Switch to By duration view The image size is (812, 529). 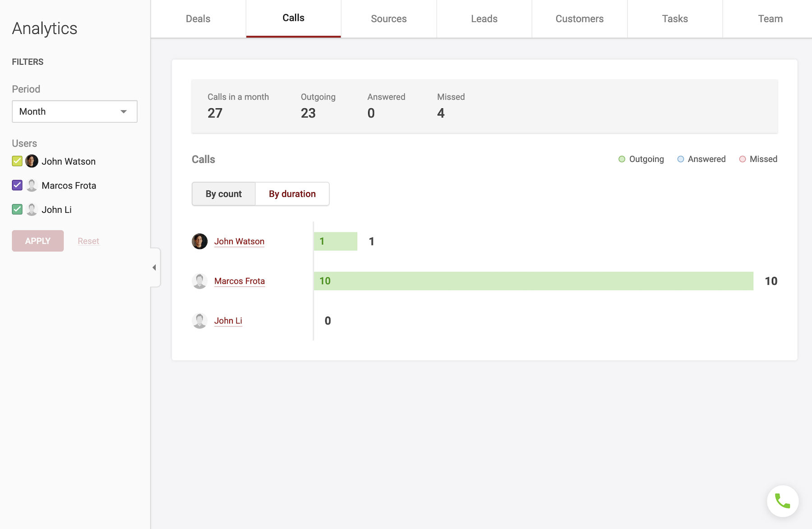[x=292, y=194]
